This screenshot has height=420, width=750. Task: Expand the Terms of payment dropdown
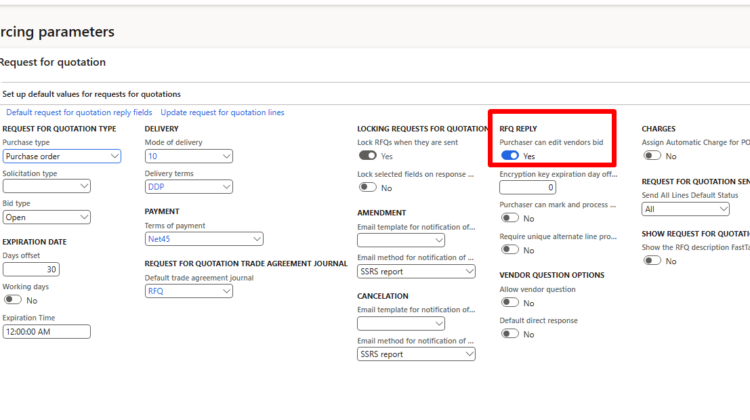click(204, 239)
